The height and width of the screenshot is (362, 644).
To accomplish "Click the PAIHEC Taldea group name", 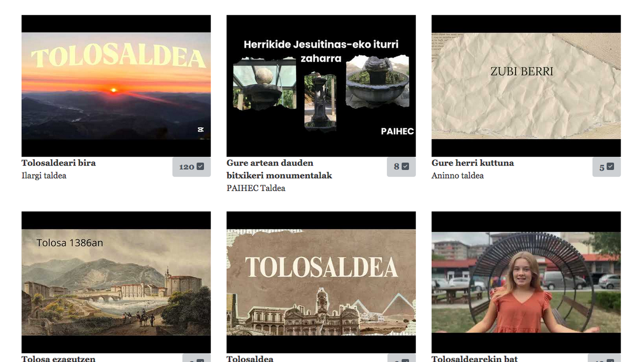I will pos(256,188).
